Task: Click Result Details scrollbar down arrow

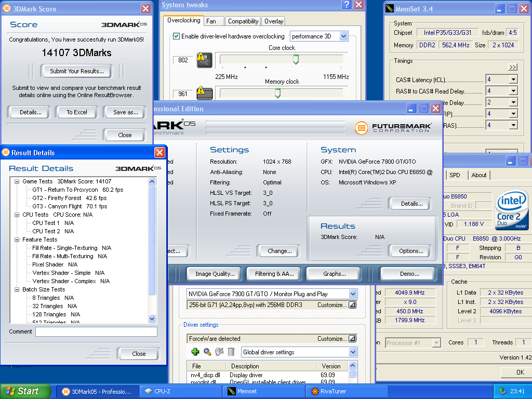Action: click(152, 318)
